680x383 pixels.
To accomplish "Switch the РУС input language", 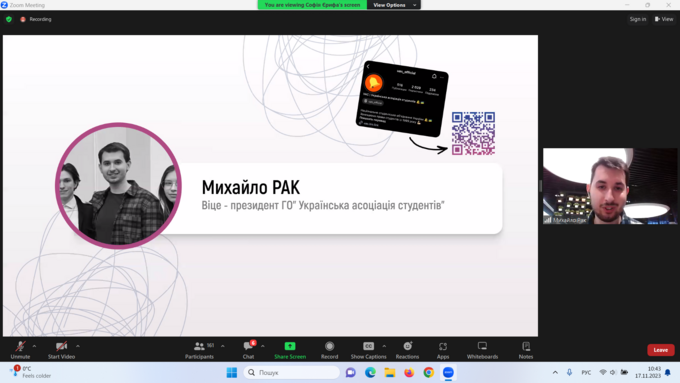I will (x=586, y=373).
